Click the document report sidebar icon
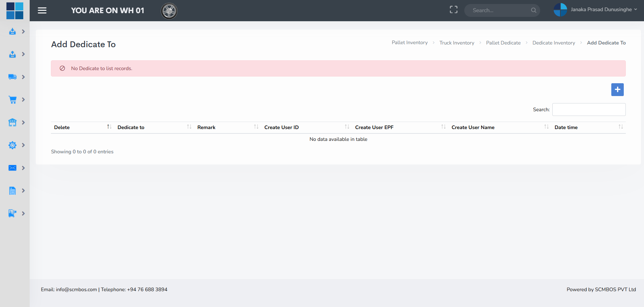644x307 pixels. 12,191
